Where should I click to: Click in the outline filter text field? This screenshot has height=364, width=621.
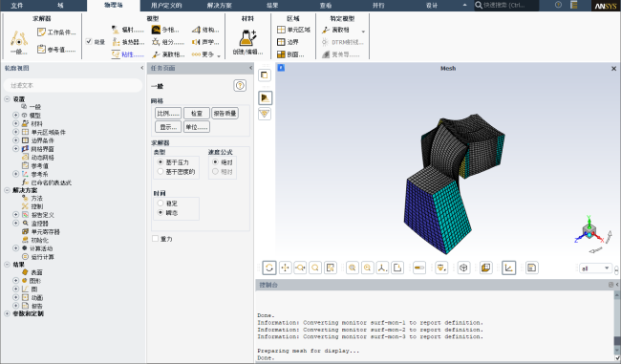(x=73, y=85)
